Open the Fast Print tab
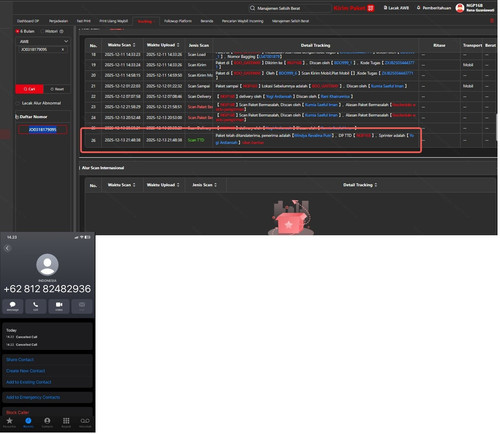 pos(83,21)
